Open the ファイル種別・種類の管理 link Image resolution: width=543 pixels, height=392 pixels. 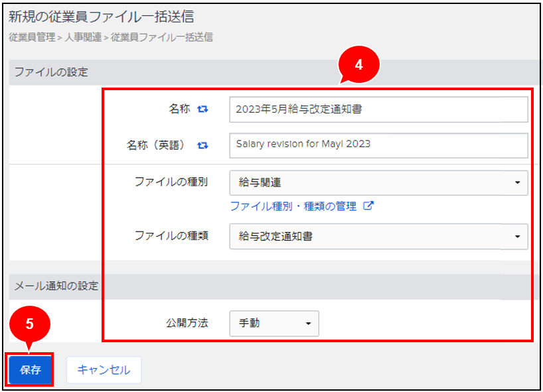point(293,206)
